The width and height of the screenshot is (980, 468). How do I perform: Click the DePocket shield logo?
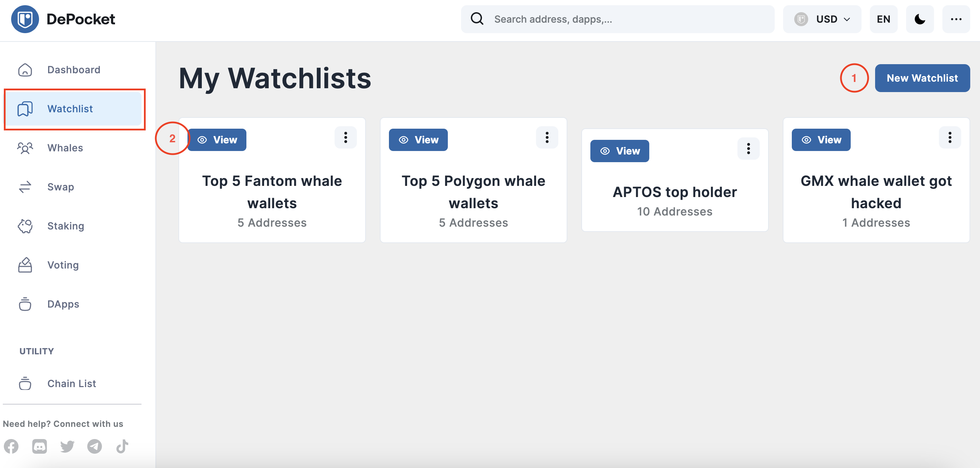click(25, 19)
